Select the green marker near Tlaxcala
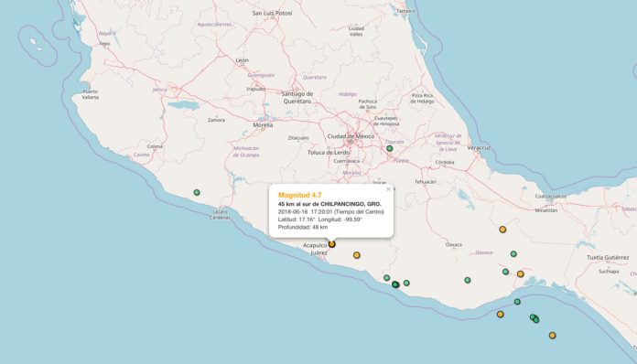 [x=390, y=148]
